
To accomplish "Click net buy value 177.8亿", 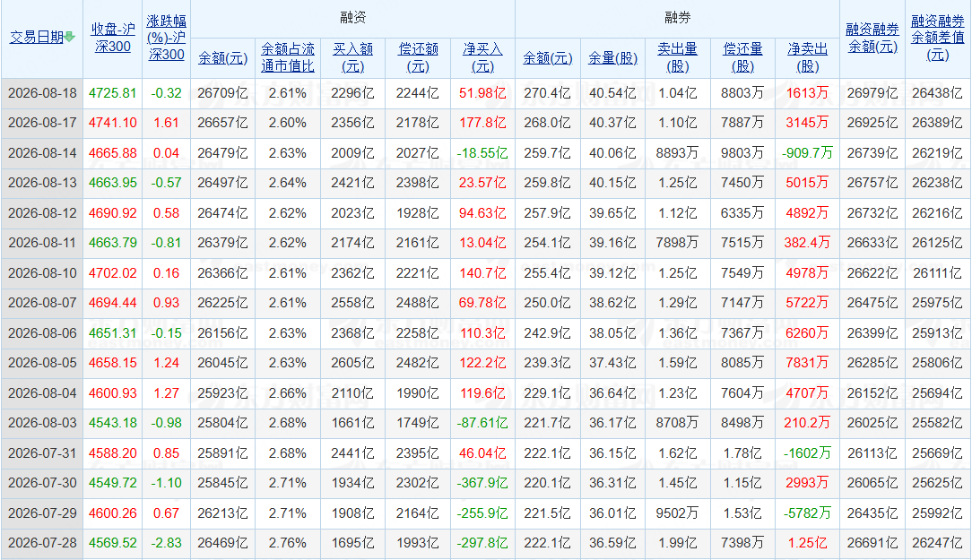I will [483, 123].
